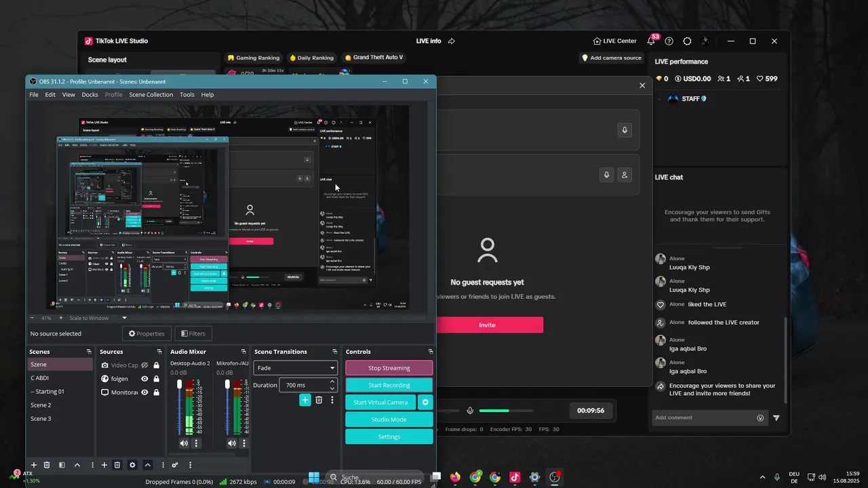Move source up in Sources toolbar

pos(147,465)
